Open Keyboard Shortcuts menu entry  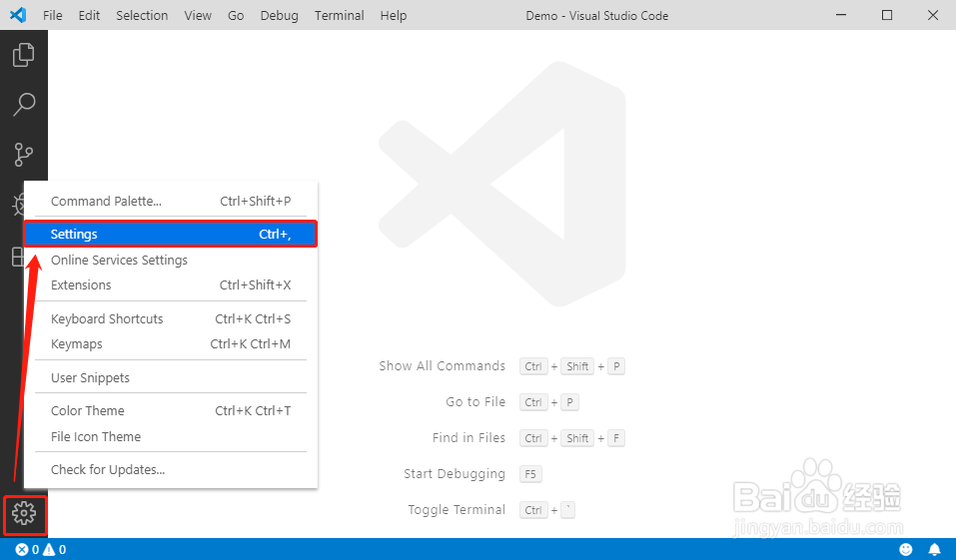171,319
